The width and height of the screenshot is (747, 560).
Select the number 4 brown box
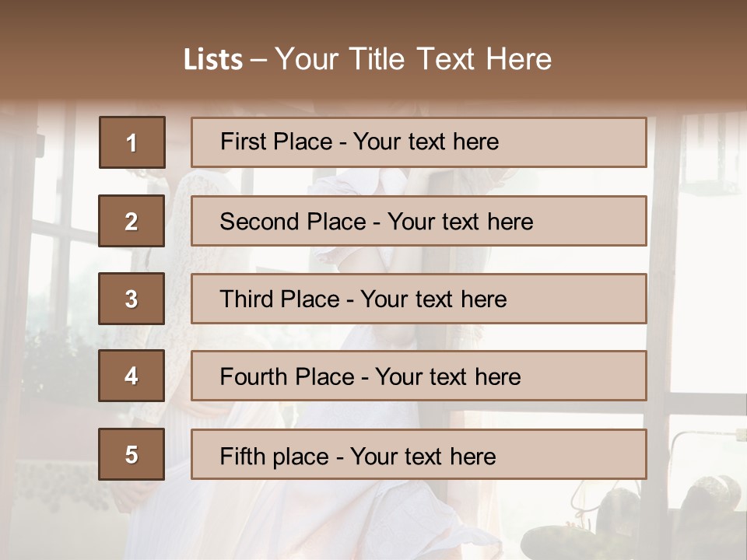pos(132,376)
